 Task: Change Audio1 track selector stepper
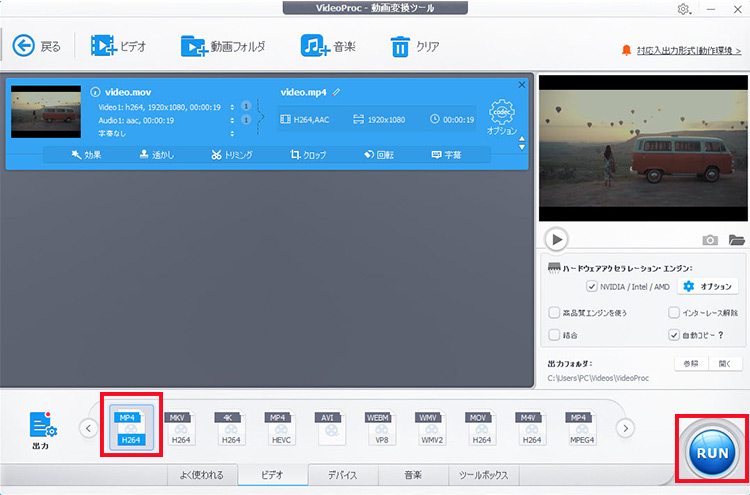pyautogui.click(x=232, y=121)
